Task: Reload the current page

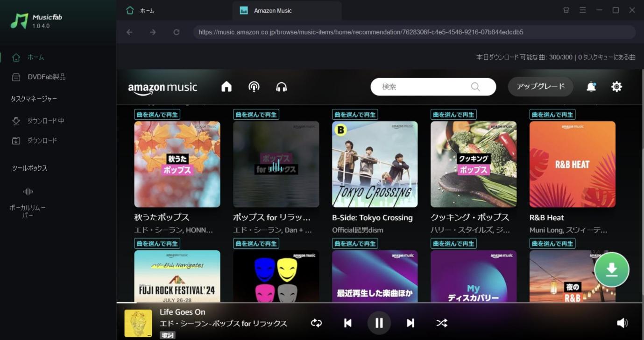Action: 176,32
